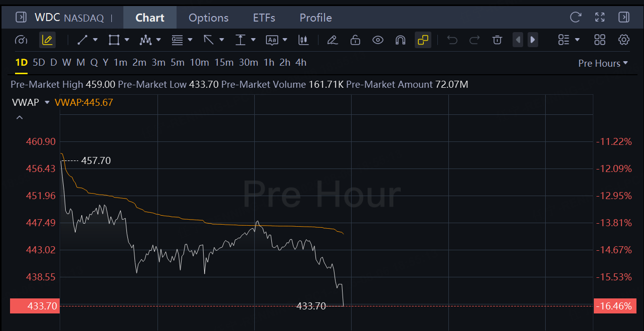Select the 1m interval
Viewport: 644px width, 331px height.
click(120, 63)
